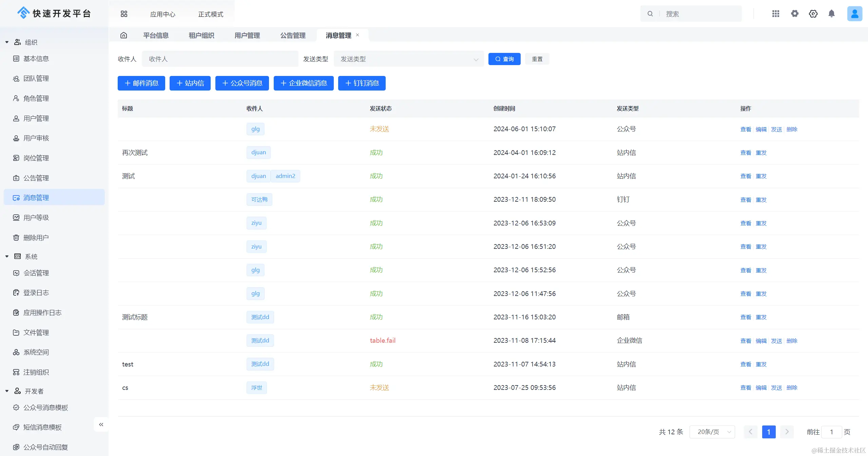Click the four-squares menu icon beside 应用中心
This screenshot has width=868, height=456.
[124, 14]
